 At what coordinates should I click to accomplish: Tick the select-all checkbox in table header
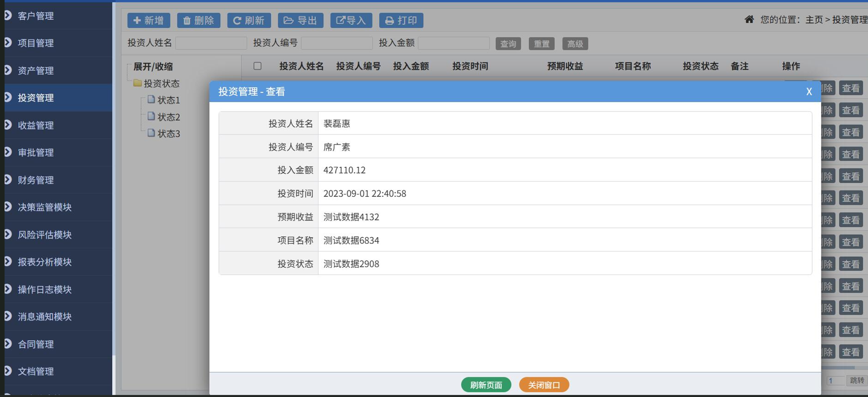[257, 66]
